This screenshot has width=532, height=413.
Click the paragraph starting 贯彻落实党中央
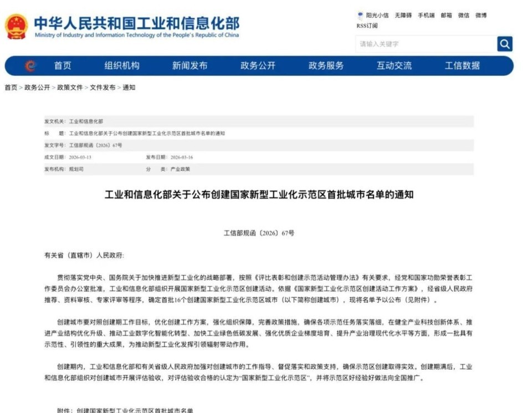click(x=259, y=289)
